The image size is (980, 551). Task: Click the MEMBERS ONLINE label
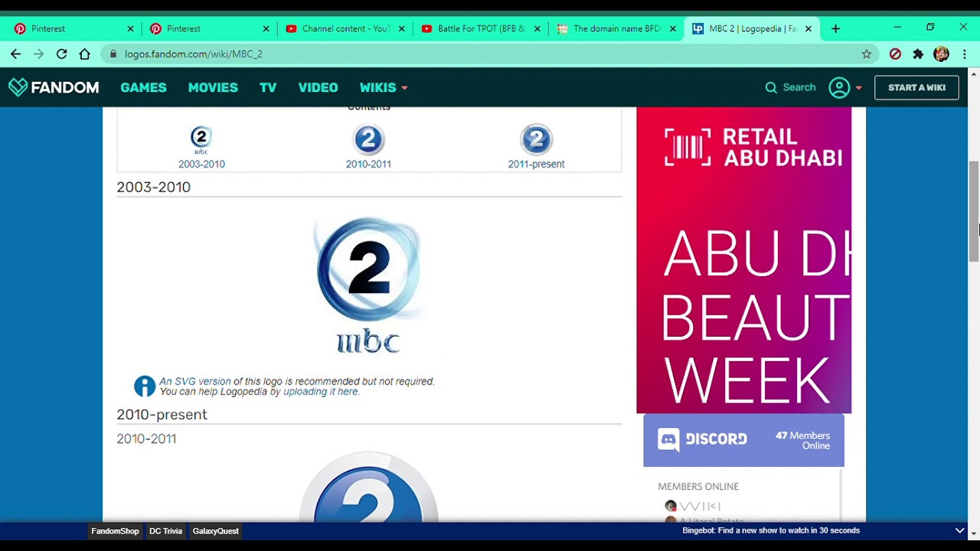click(698, 486)
